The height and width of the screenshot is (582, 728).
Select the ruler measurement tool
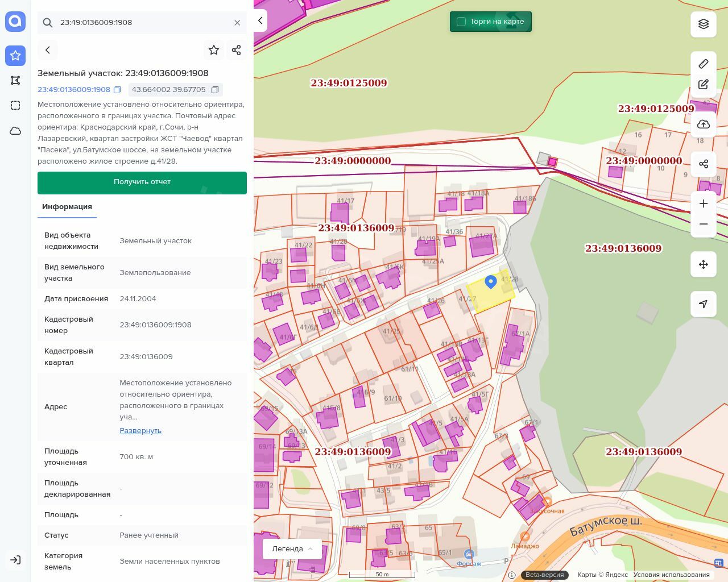coord(704,64)
